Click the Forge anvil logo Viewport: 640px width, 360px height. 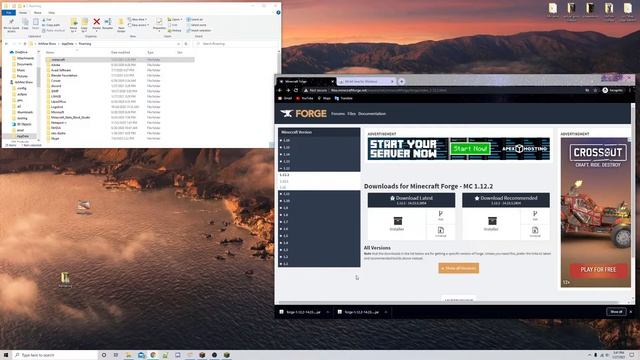tap(287, 113)
